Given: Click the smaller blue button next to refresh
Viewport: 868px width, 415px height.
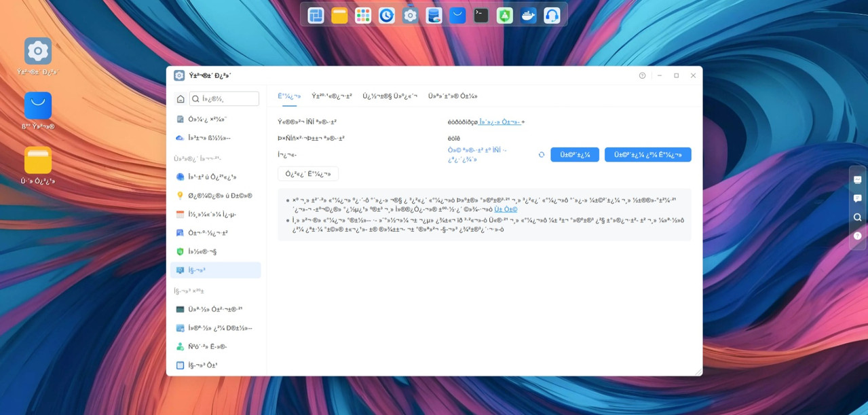Looking at the screenshot, I should pyautogui.click(x=575, y=155).
